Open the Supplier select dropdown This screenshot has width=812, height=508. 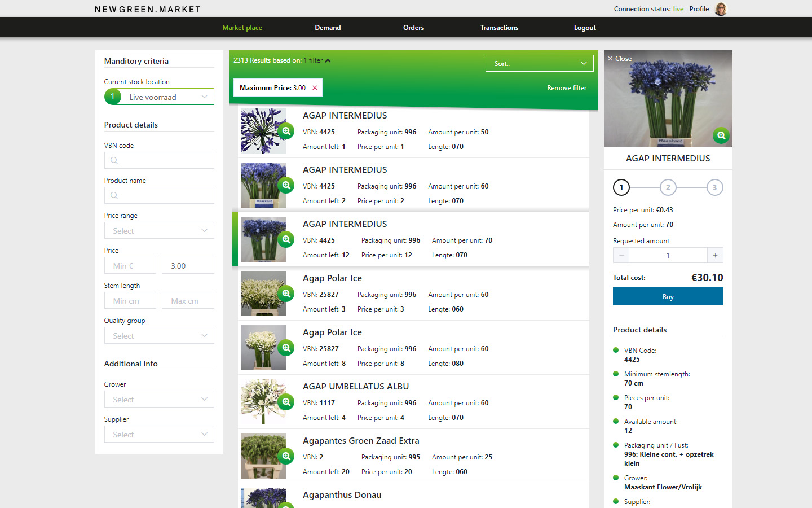click(x=159, y=434)
